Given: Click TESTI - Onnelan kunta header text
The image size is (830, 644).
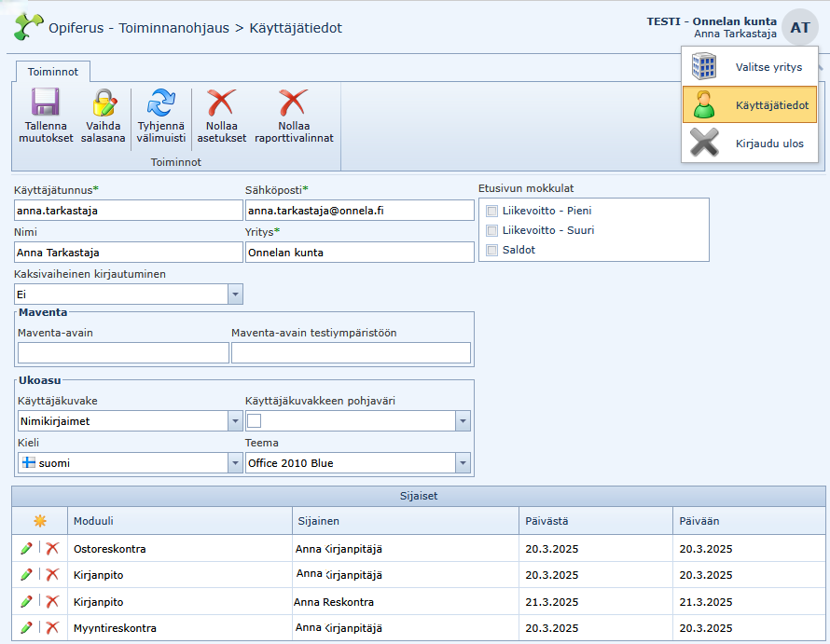Looking at the screenshot, I should [712, 21].
